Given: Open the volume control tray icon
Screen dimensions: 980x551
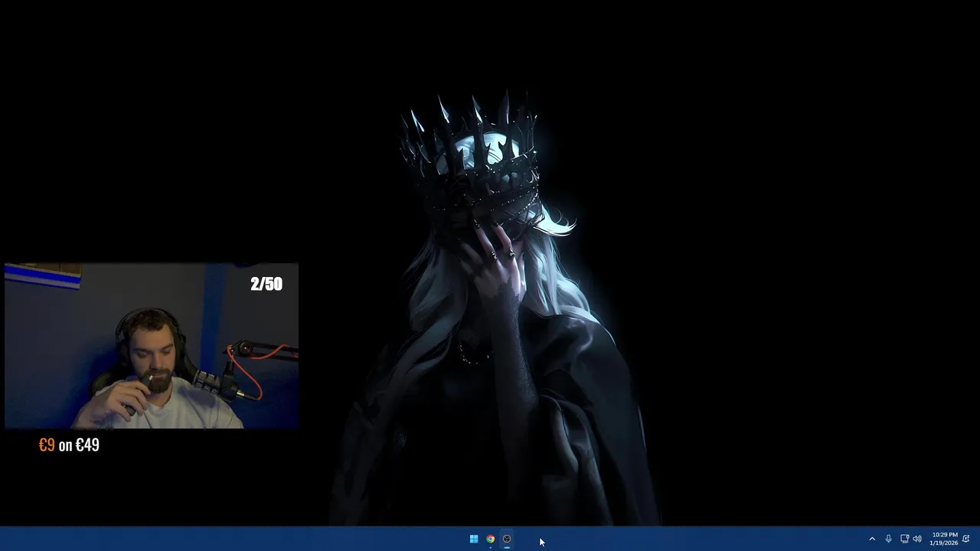Looking at the screenshot, I should point(917,539).
